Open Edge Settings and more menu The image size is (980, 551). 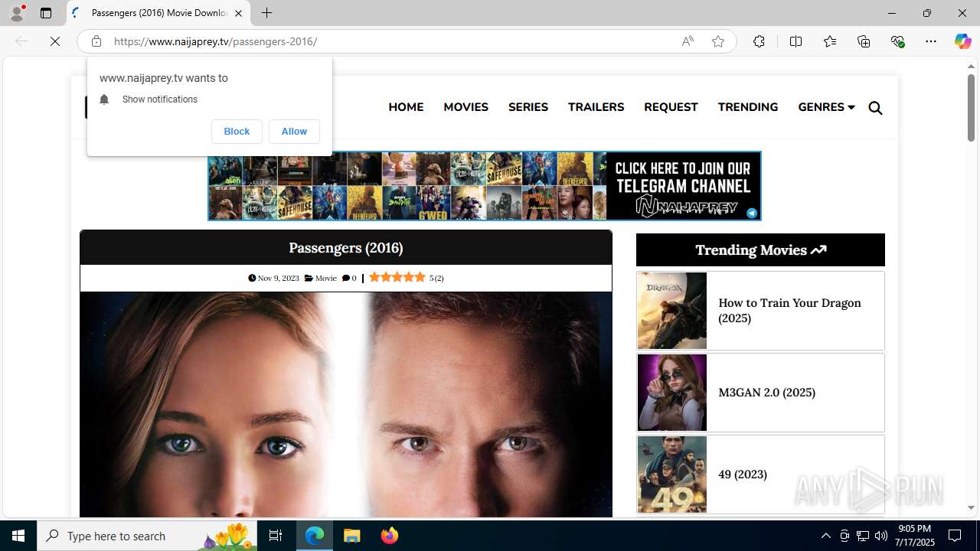point(931,41)
